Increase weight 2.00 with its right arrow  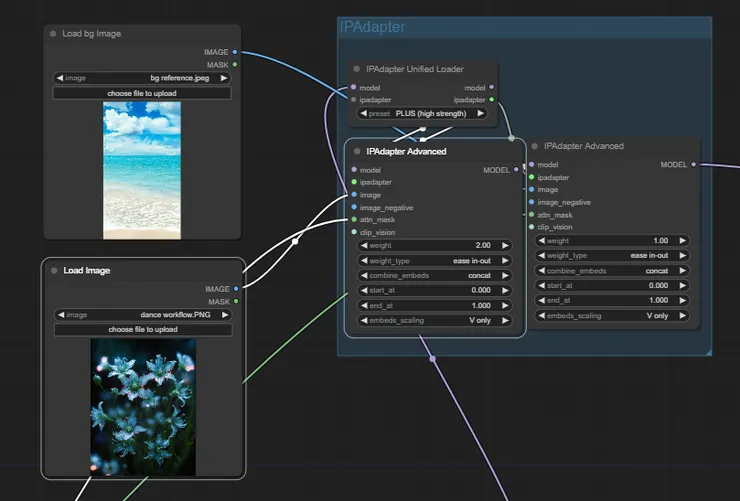pos(504,245)
